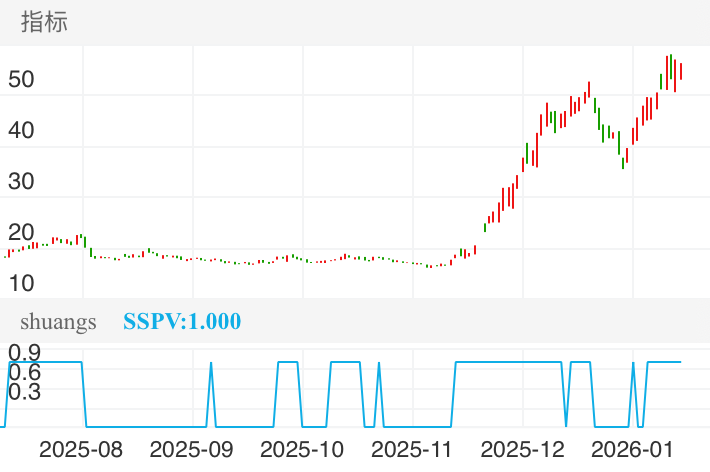Image resolution: width=710 pixels, height=472 pixels.
Task: Click the last candlestick on the chart
Action: [681, 71]
